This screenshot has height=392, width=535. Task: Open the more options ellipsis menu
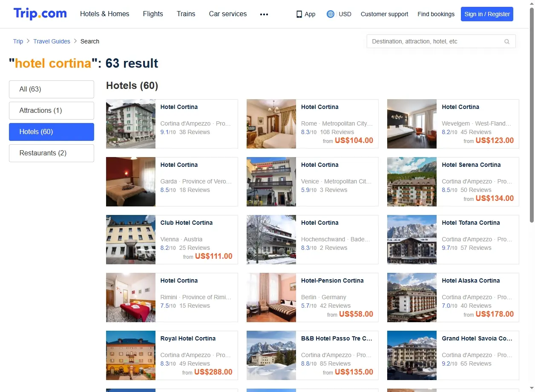tap(264, 14)
